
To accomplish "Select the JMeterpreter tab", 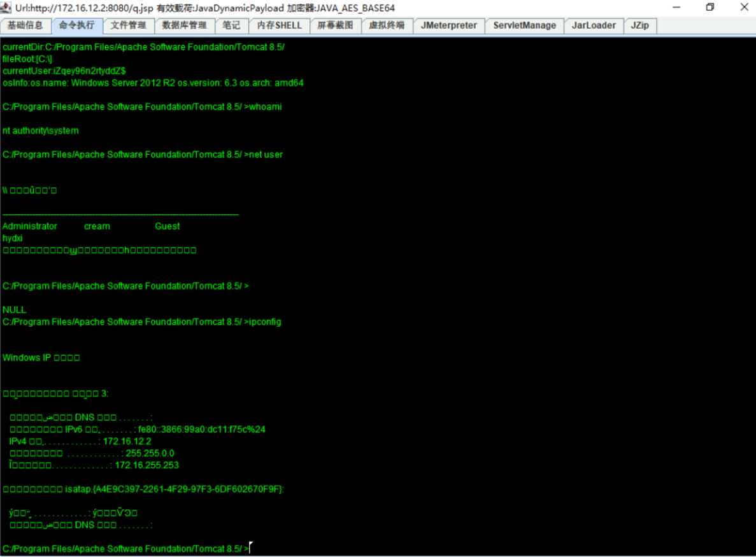I will [x=449, y=25].
